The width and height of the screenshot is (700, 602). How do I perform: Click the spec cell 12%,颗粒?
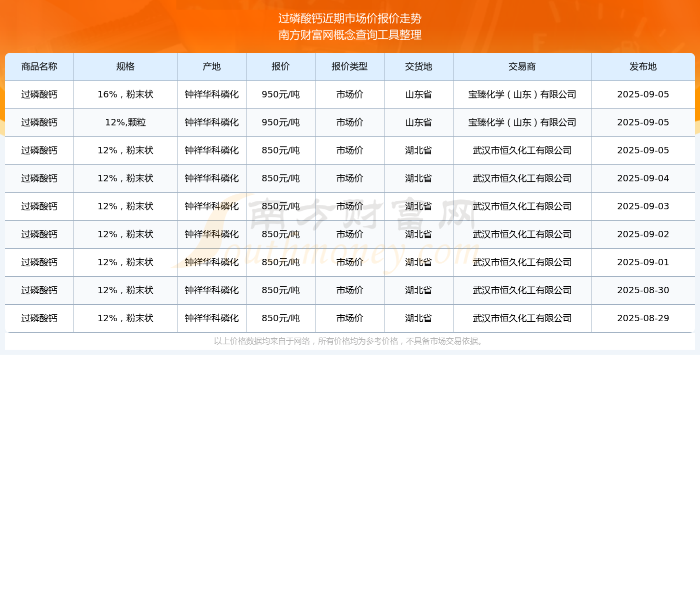pos(125,122)
